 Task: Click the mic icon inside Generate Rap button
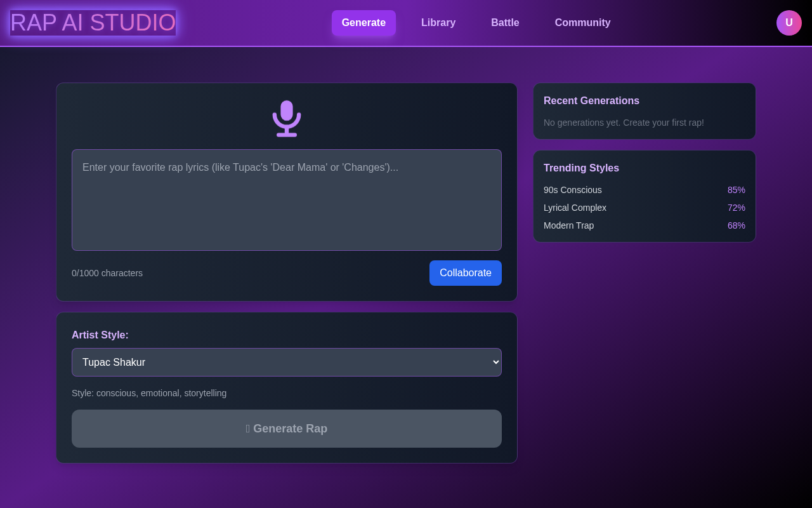click(248, 428)
